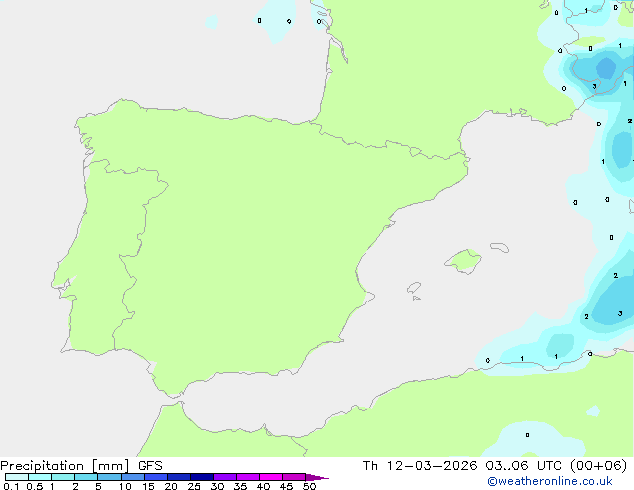Click the 20–25 mm legend swatch
This screenshot has height=490, width=634.
[179, 477]
